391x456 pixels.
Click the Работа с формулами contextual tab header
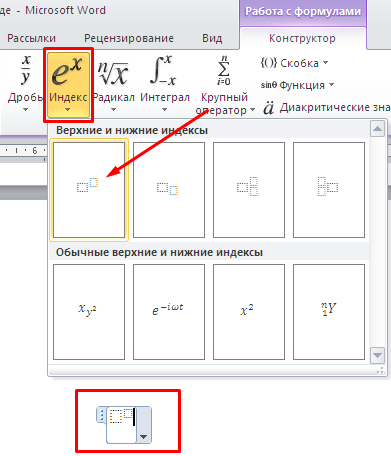303,11
